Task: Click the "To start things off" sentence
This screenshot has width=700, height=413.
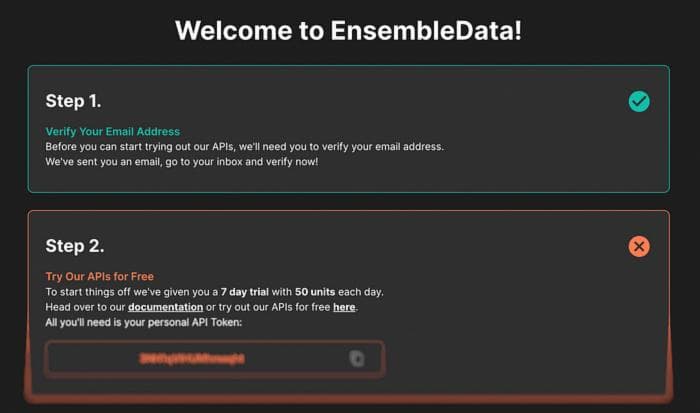Action: pyautogui.click(x=214, y=292)
